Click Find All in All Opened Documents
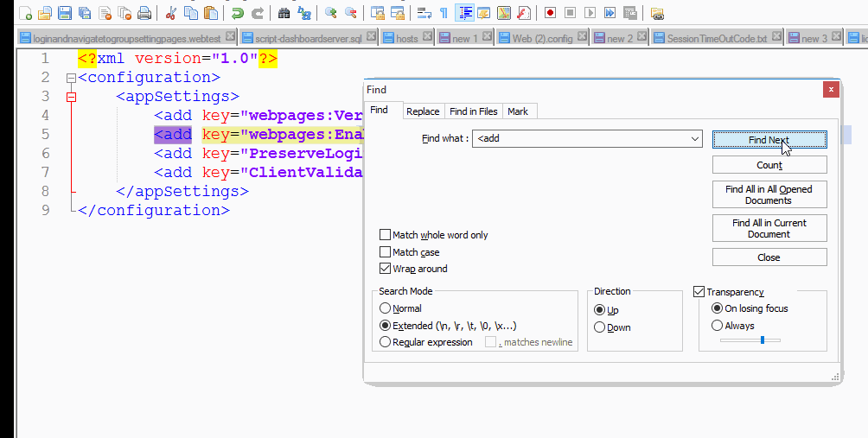The width and height of the screenshot is (868, 438). coord(769,194)
